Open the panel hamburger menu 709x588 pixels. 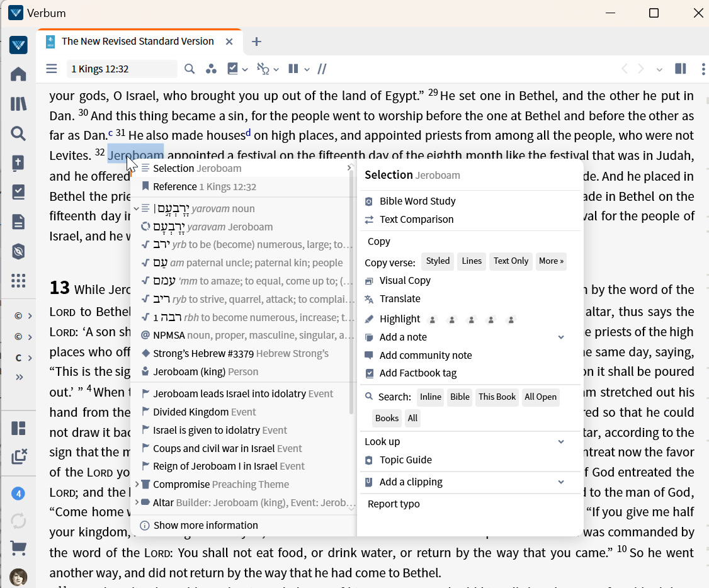click(52, 69)
